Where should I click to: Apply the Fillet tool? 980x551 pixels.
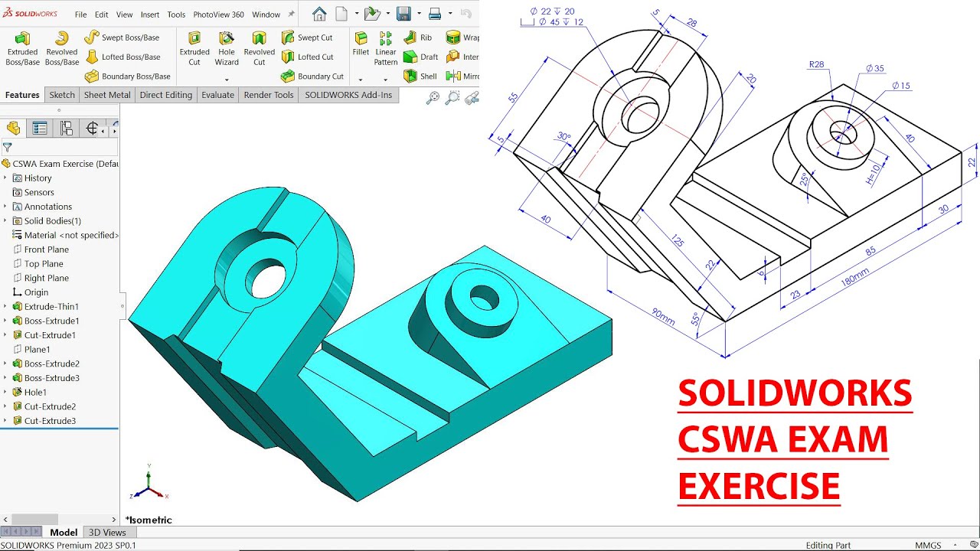[x=361, y=44]
